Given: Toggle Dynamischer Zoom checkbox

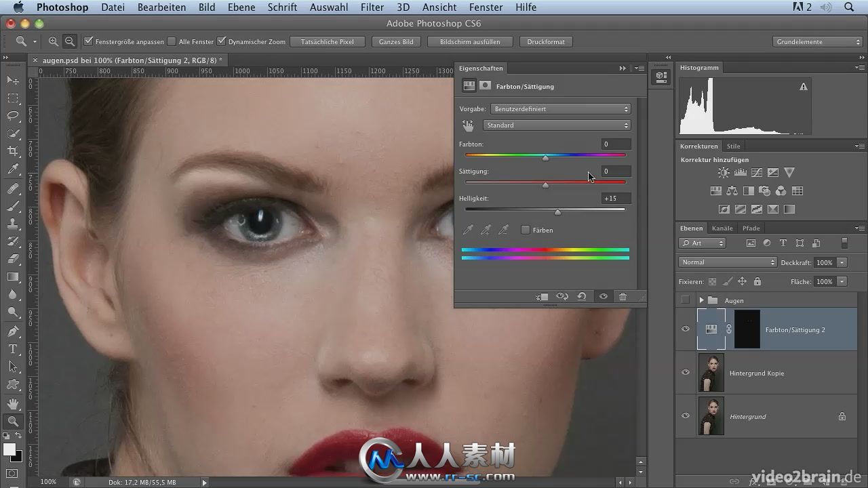Looking at the screenshot, I should [x=222, y=41].
